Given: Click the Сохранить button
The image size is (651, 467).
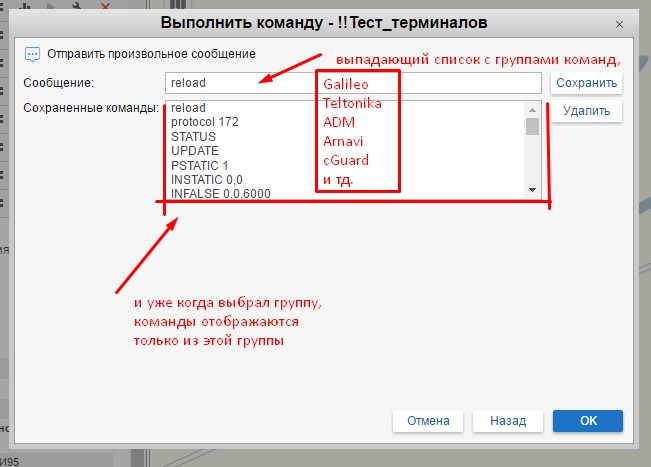Looking at the screenshot, I should 586,83.
